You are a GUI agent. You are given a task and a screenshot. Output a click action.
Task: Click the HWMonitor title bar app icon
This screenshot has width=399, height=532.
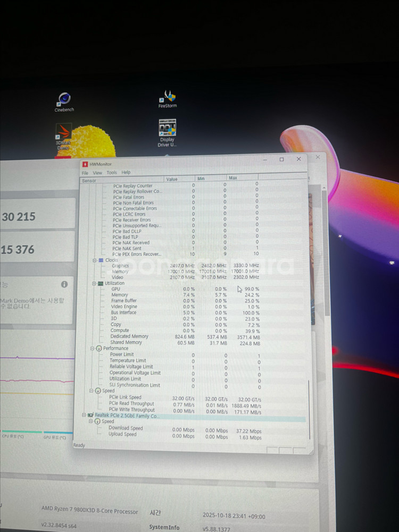[85, 164]
